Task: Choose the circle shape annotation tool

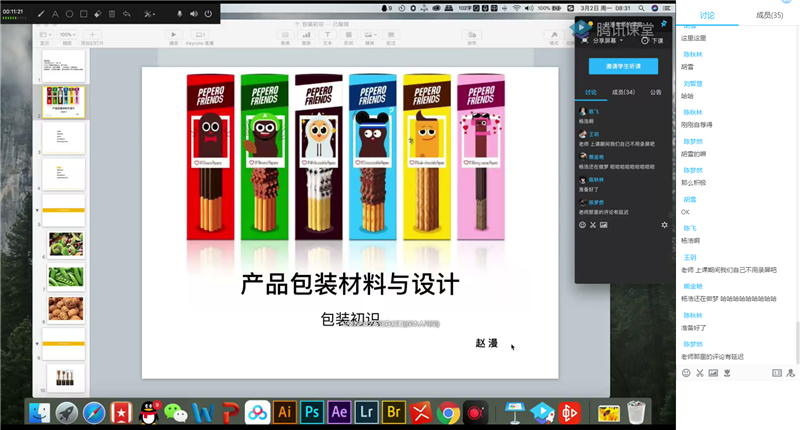Action: point(69,15)
